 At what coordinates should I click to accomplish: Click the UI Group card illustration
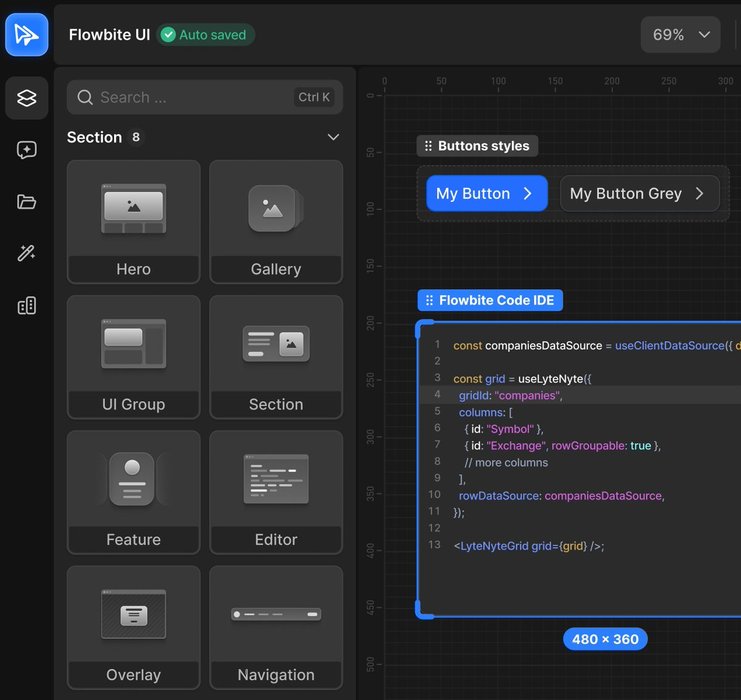click(134, 344)
